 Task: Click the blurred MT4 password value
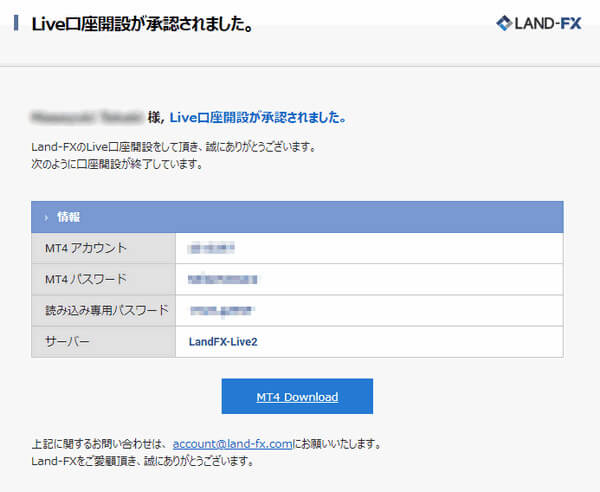point(222,279)
